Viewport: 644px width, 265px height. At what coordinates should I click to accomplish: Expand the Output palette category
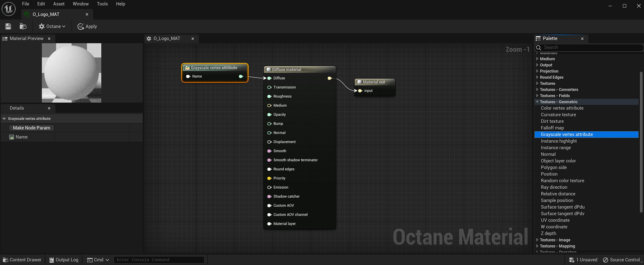tap(537, 65)
